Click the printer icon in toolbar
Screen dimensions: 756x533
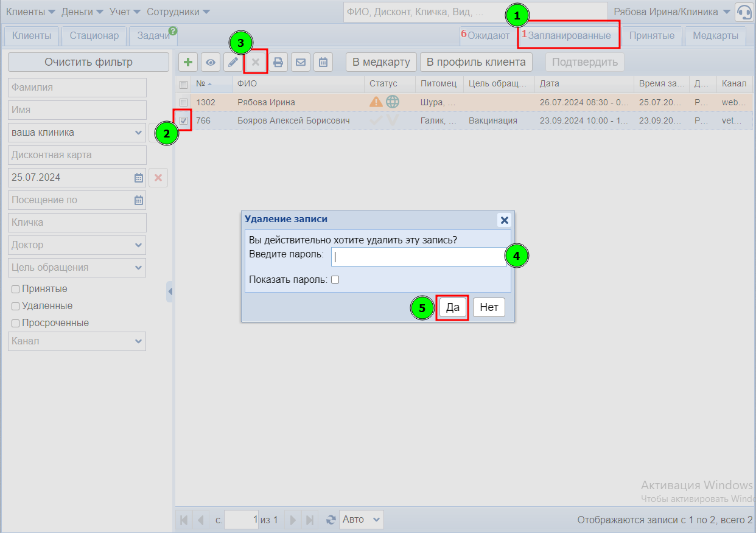278,62
